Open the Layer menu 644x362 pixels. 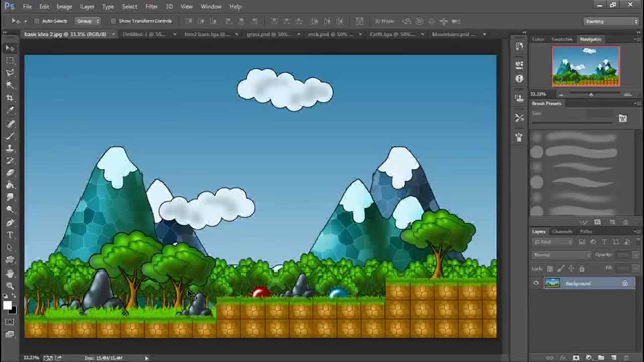[87, 7]
